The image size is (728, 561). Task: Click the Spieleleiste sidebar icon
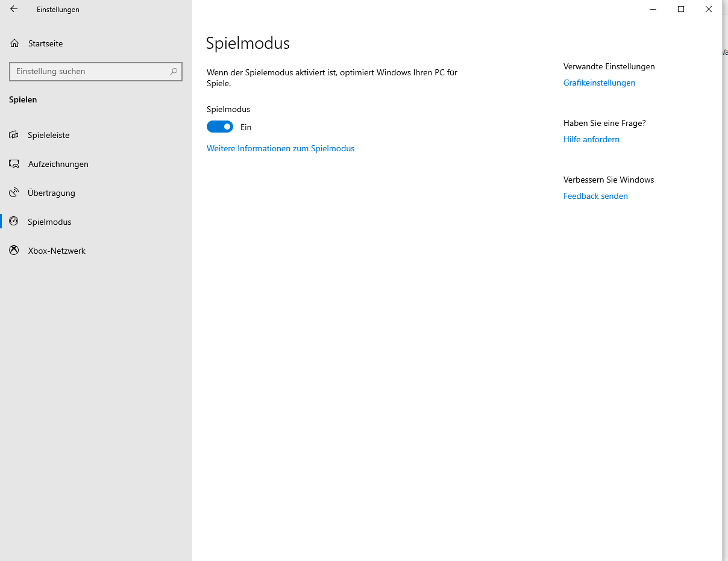click(14, 135)
